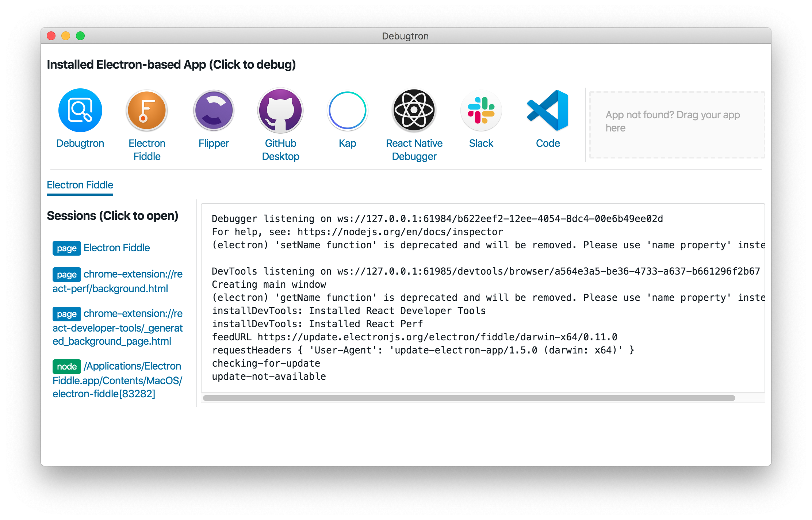Click the 'App not found' drop zone
Viewport: 812px width, 520px height.
click(677, 125)
